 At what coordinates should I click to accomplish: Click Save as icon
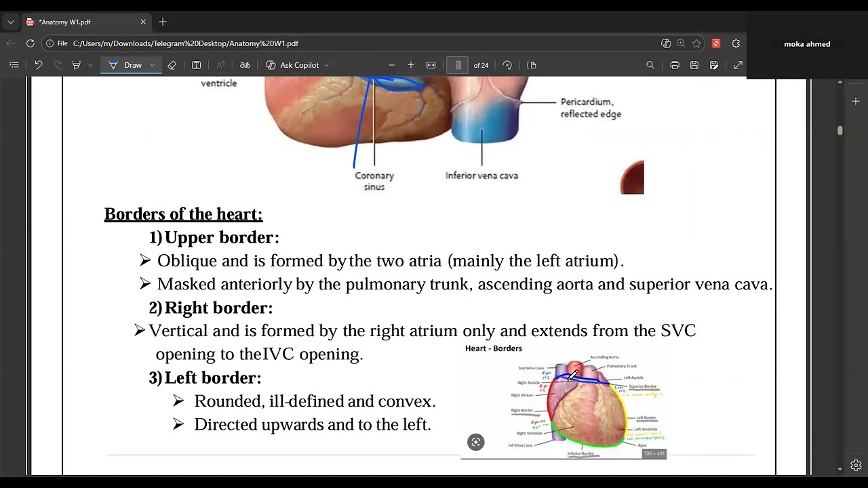point(714,65)
